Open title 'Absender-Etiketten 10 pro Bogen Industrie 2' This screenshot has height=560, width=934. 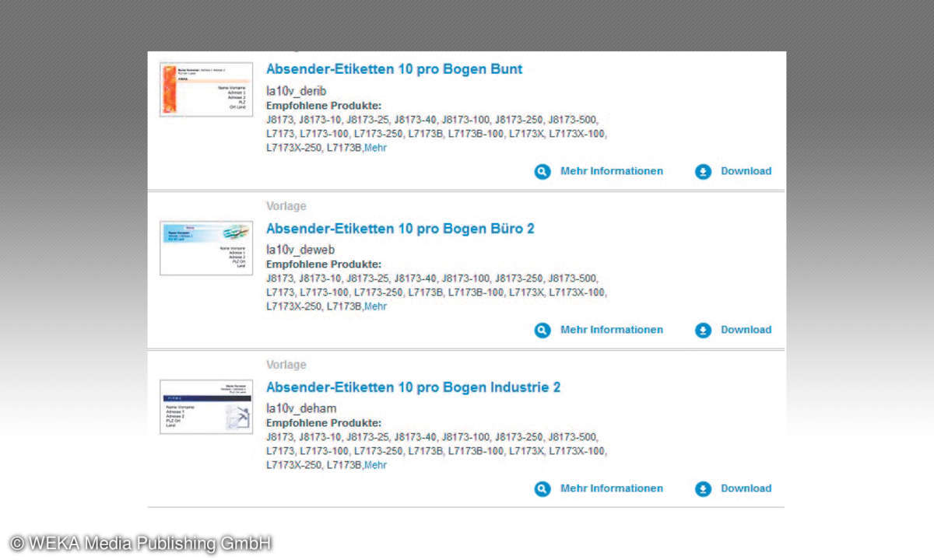click(413, 387)
